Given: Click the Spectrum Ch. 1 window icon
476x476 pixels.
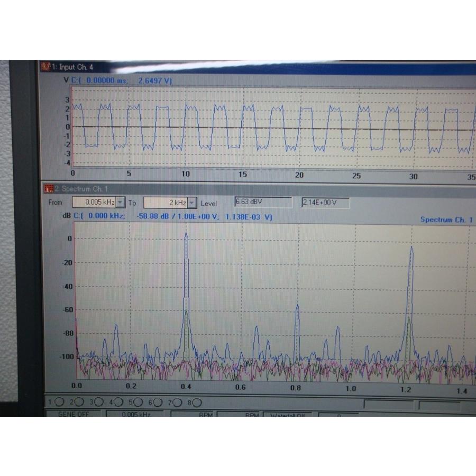Looking at the screenshot, I should (49, 189).
